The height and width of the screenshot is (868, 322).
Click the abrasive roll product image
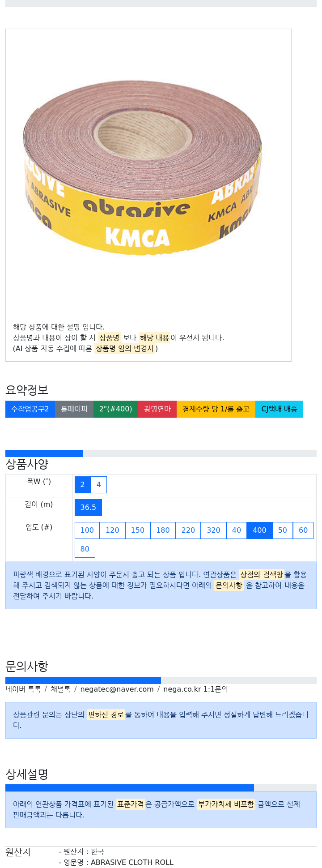(x=143, y=173)
